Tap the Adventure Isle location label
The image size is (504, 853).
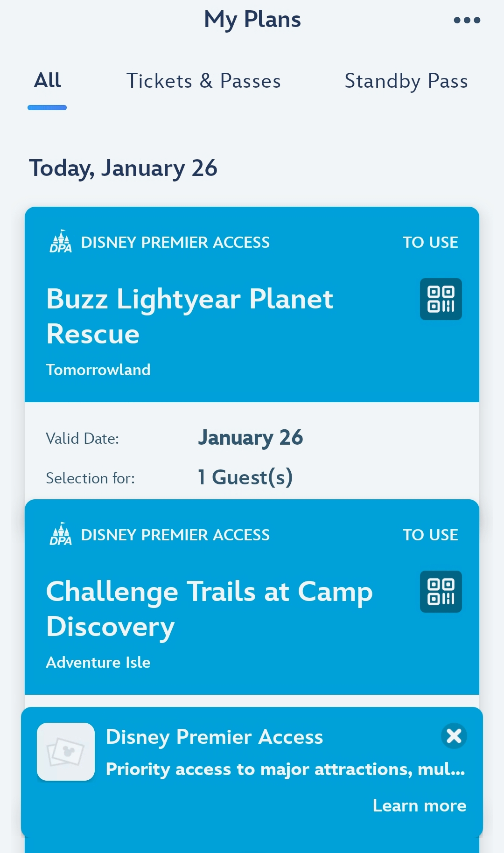coord(98,663)
